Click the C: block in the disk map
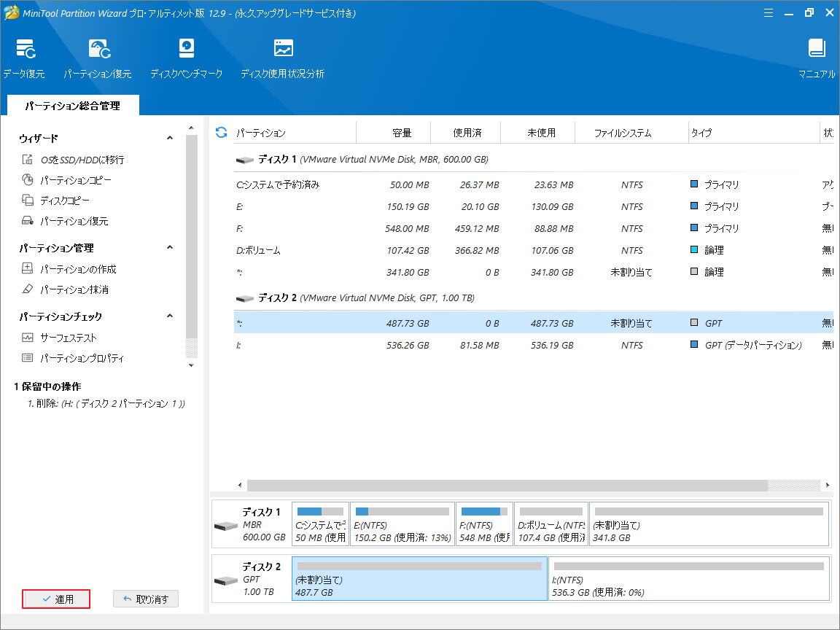Screen dimensions: 840x630 point(320,524)
